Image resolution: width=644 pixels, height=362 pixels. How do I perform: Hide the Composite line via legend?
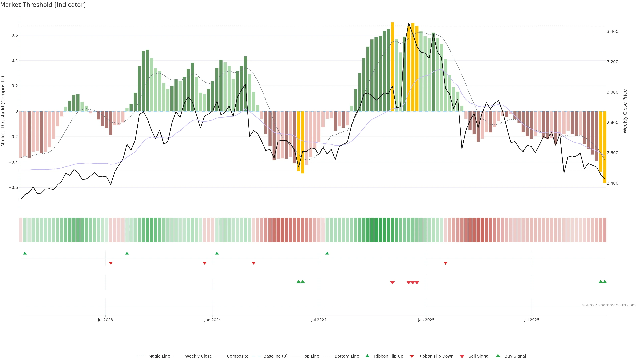coord(237,356)
